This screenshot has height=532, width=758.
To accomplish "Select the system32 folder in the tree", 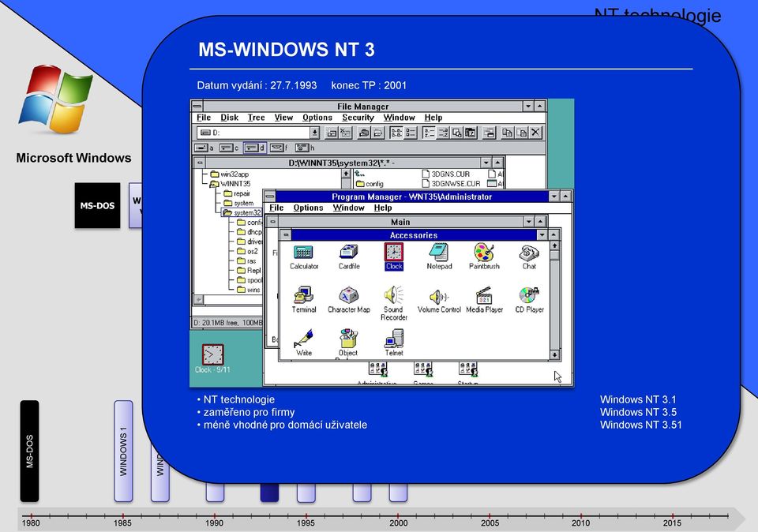I will point(242,212).
